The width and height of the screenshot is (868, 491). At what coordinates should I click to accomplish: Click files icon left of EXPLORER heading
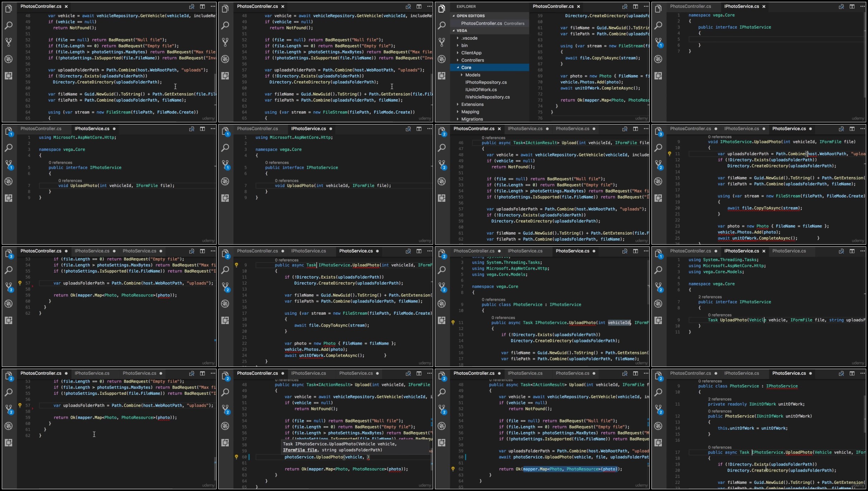pos(442,9)
